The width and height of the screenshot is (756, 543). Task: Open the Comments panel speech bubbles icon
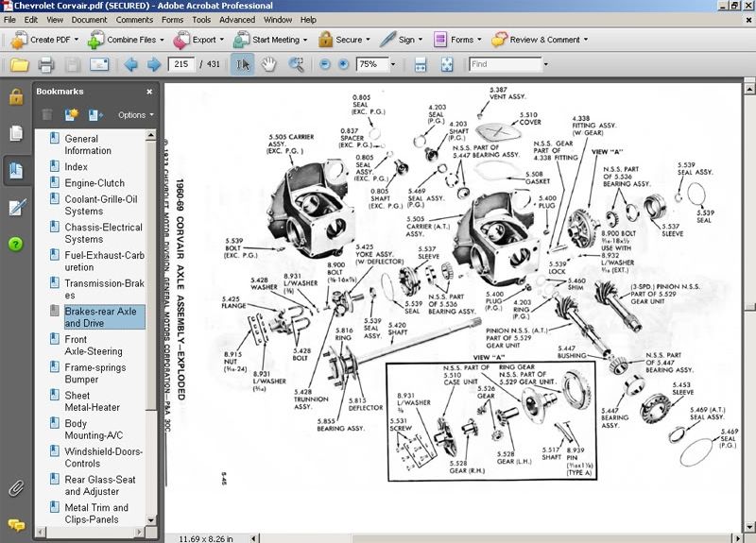click(x=16, y=524)
